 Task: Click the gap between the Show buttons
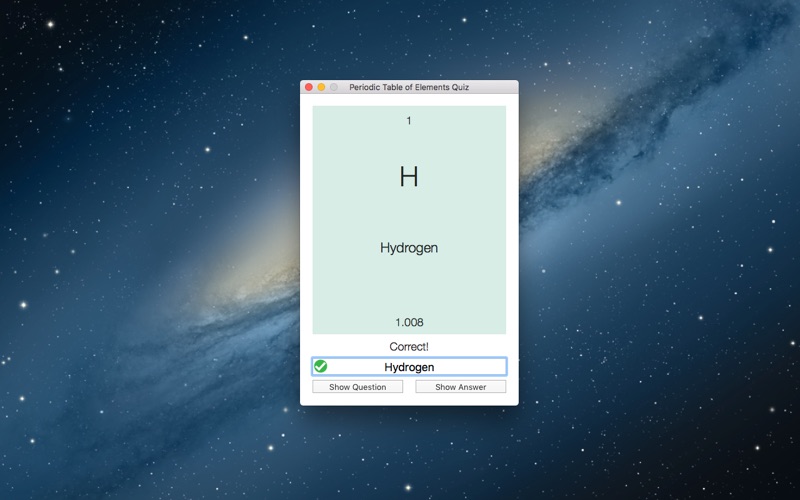409,387
